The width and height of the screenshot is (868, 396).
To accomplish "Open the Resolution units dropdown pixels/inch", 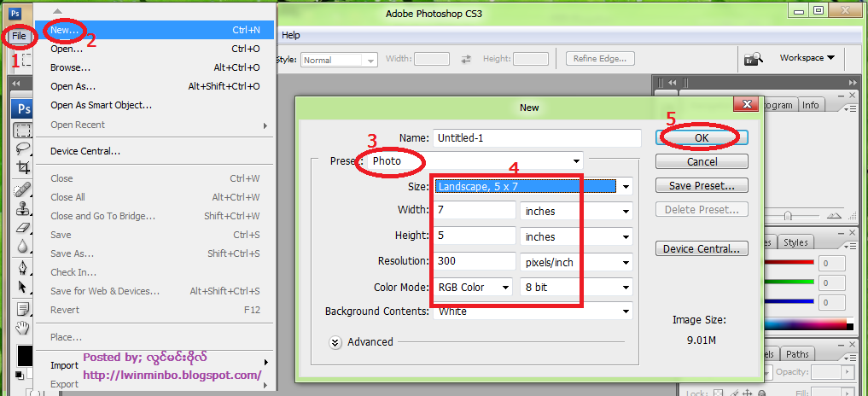I will [576, 262].
